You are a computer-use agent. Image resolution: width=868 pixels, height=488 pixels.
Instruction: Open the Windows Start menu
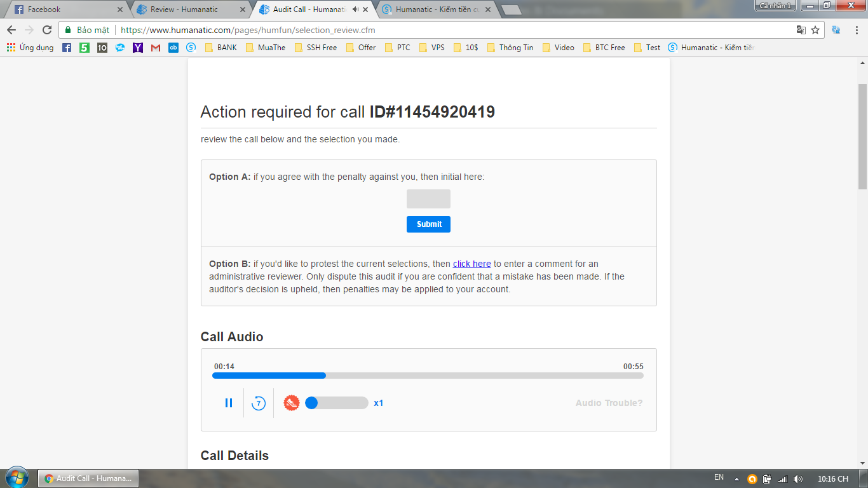pos(17,478)
